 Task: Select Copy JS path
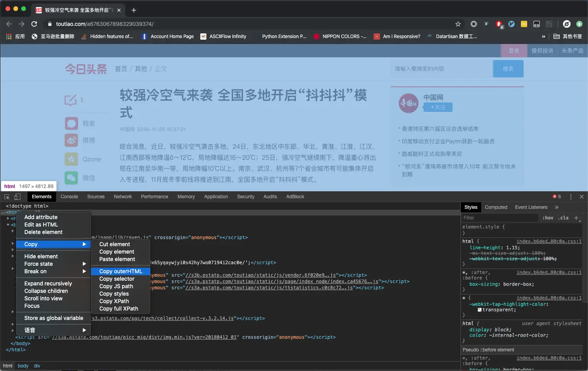pyautogui.click(x=121, y=286)
